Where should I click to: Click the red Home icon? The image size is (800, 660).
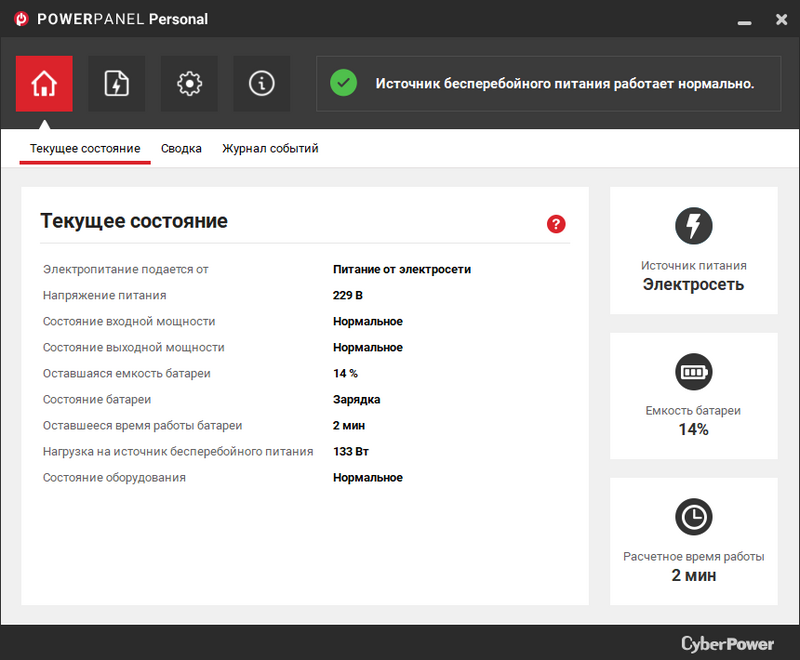44,84
